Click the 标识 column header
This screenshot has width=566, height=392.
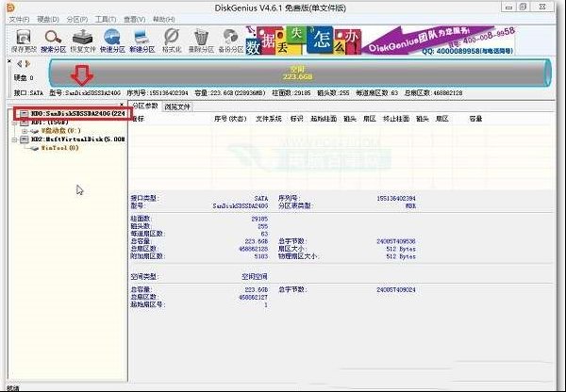297,119
